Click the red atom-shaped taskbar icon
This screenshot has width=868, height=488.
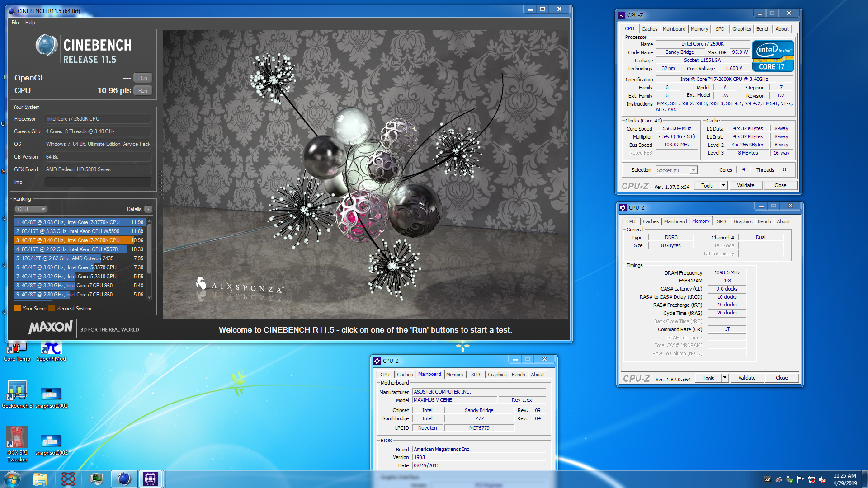point(68,479)
